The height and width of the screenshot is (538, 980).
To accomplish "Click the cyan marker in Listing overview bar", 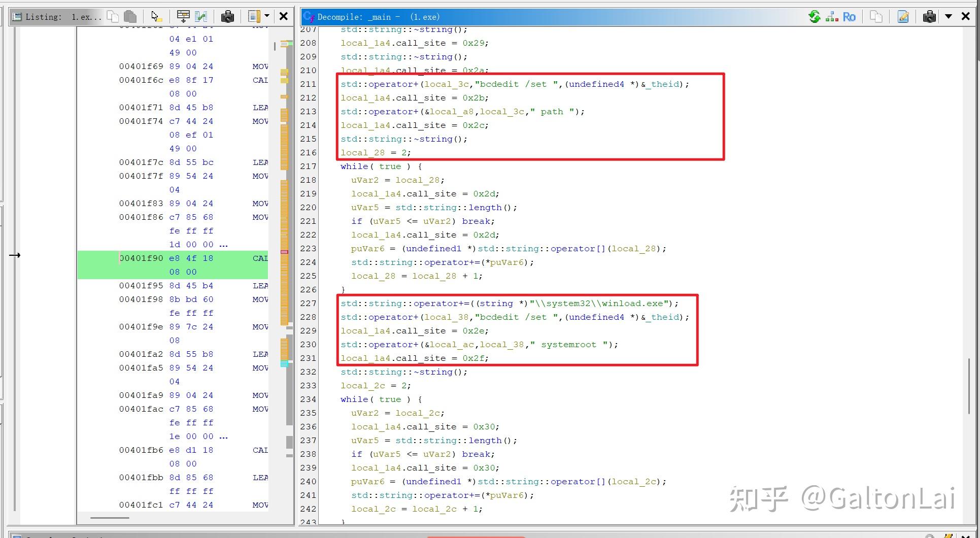I will pos(284,363).
